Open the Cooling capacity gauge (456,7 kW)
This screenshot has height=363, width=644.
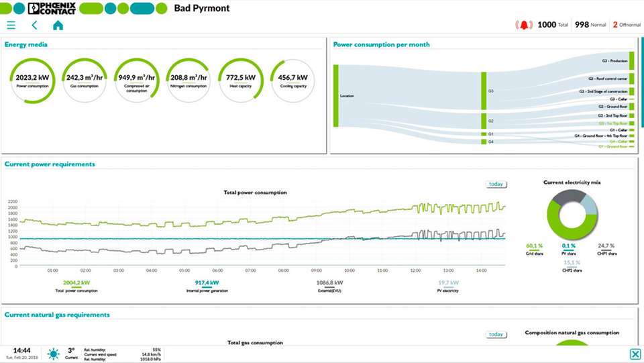tap(292, 80)
